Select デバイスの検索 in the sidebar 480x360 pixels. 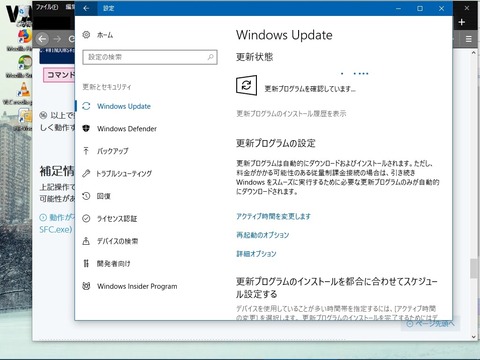[x=117, y=241]
